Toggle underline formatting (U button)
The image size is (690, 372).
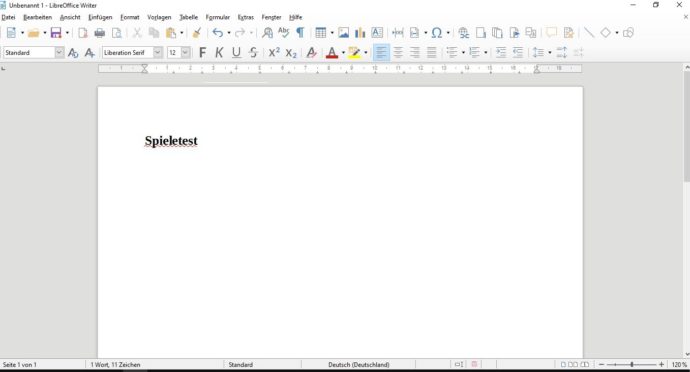[x=236, y=52]
